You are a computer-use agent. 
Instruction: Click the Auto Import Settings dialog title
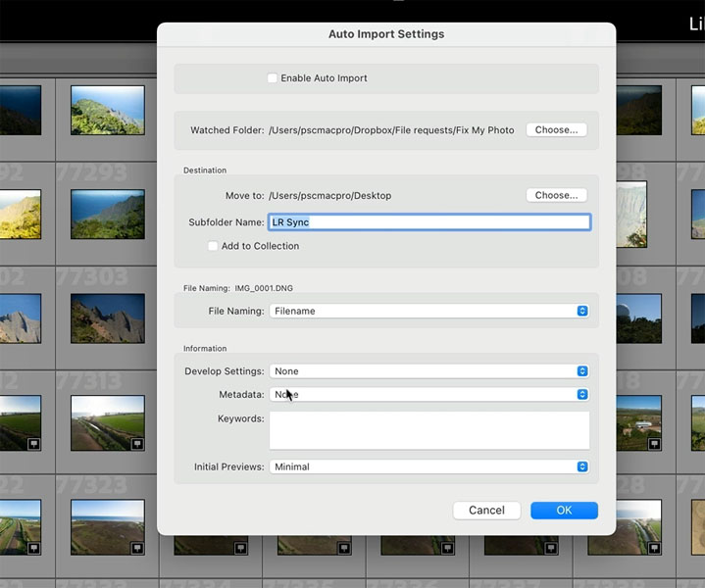[386, 34]
